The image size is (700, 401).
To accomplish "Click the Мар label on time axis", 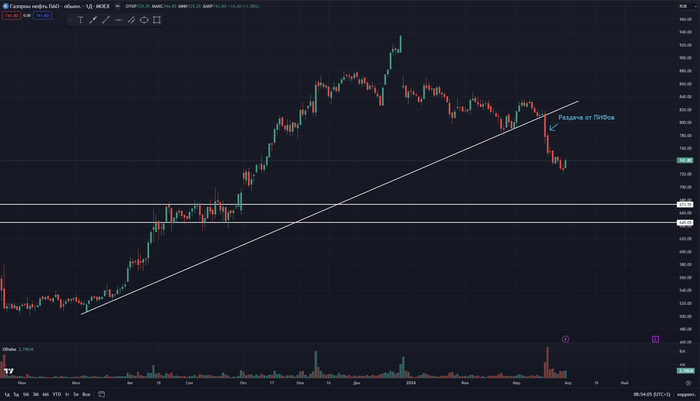I will point(516,383).
